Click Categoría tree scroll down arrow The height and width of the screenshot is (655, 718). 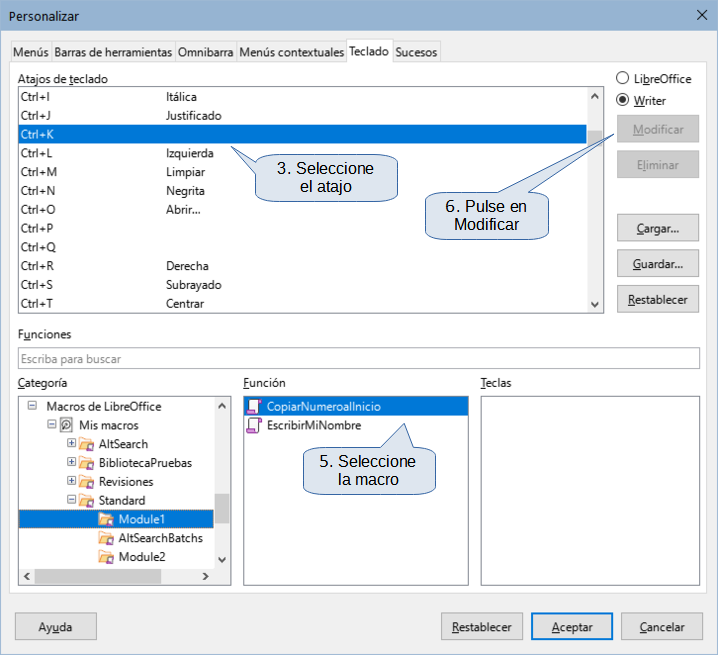click(x=222, y=560)
